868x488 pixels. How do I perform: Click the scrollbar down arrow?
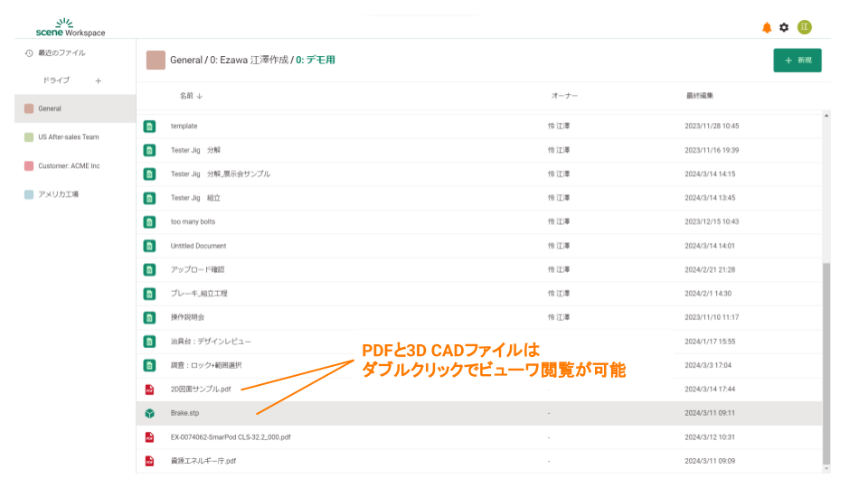pyautogui.click(x=826, y=469)
